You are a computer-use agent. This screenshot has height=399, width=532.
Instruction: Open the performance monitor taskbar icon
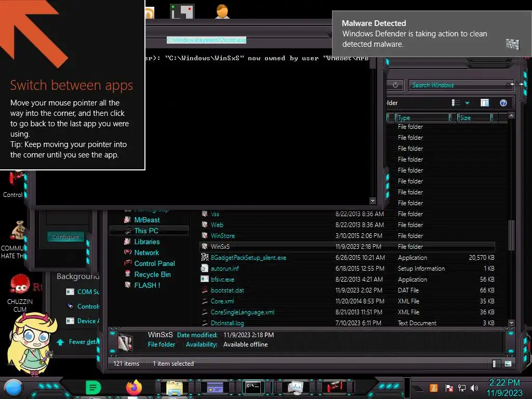[x=295, y=388]
